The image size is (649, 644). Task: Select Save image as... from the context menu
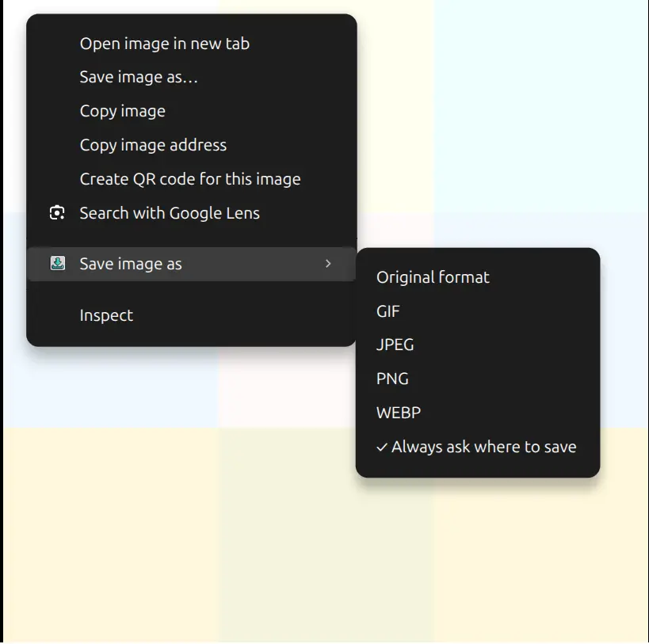(139, 77)
